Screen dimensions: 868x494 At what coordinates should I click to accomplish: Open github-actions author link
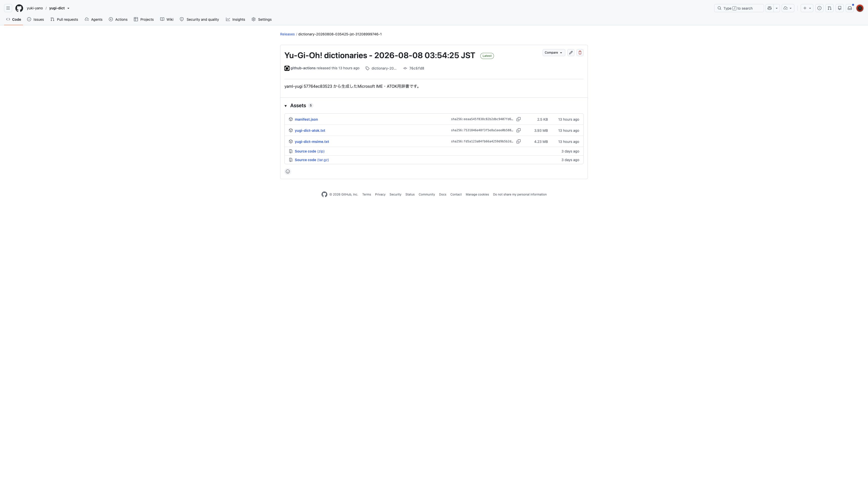coord(303,68)
